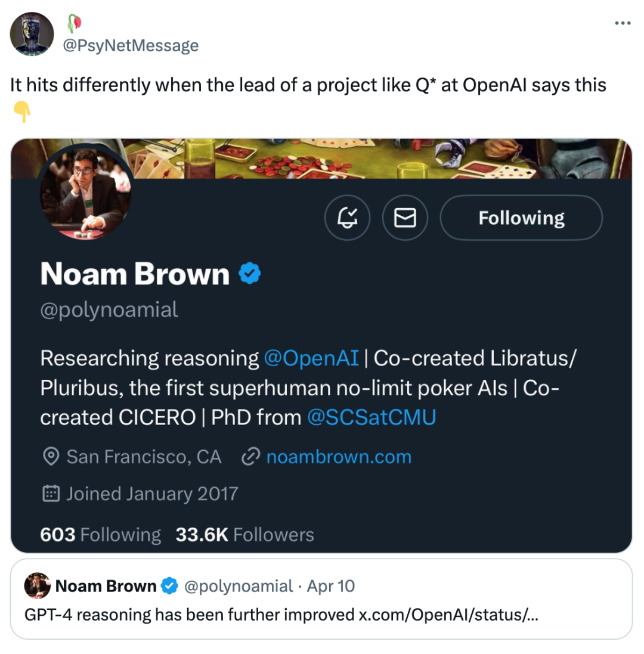Toggle the notification bell icon
Image resolution: width=644 pixels, height=654 pixels.
pyautogui.click(x=347, y=218)
